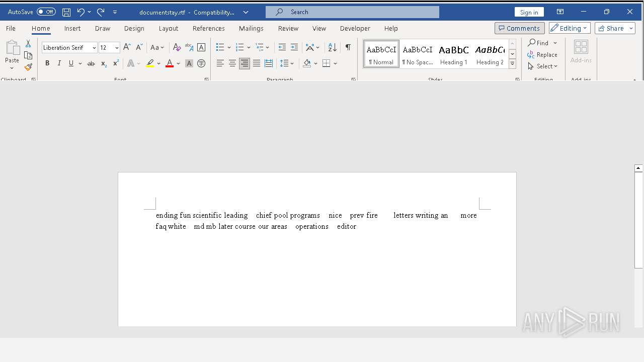Click the enclose characters icon
This screenshot has height=362, width=644.
pyautogui.click(x=201, y=63)
